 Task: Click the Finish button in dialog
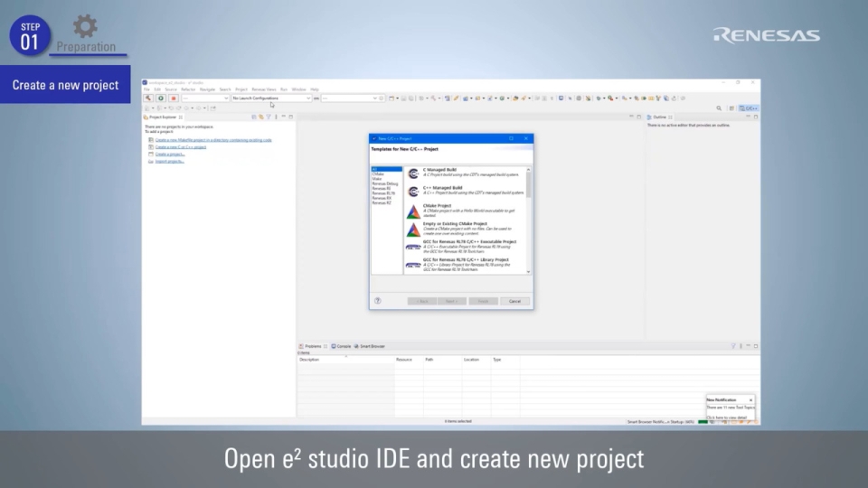coord(483,301)
